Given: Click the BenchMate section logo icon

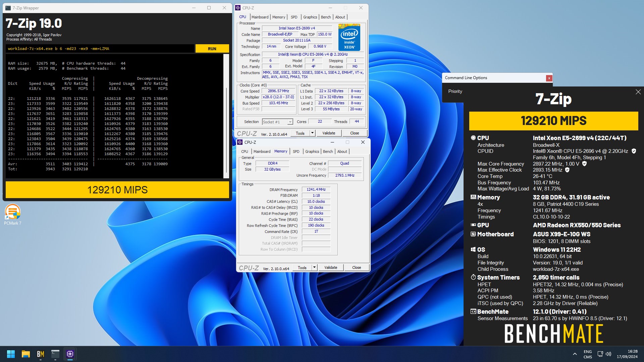Looking at the screenshot, I should (x=473, y=311).
